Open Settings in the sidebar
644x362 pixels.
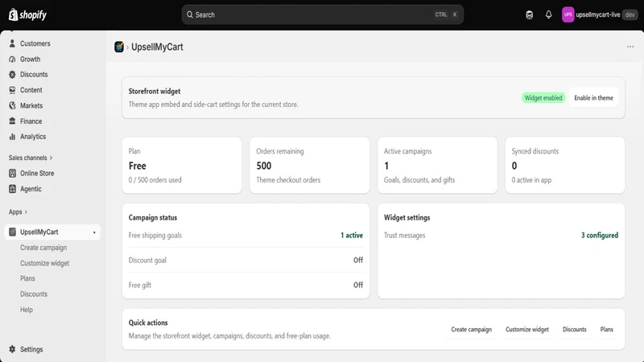tap(31, 349)
